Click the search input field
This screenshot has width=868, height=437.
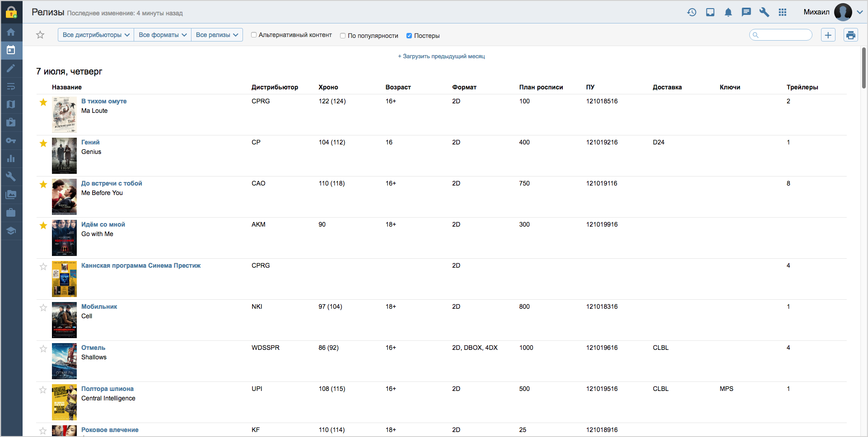(781, 35)
